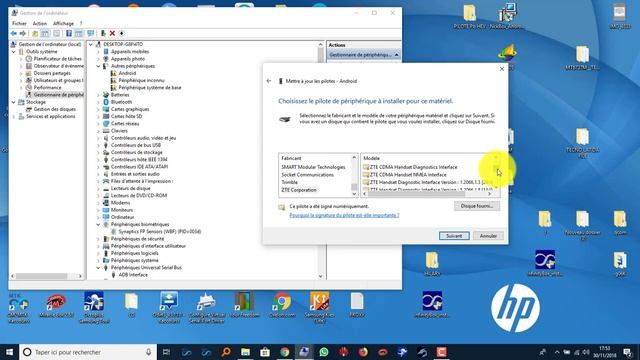Open Task View from the taskbar
This screenshot has height=360, width=640.
point(166,352)
